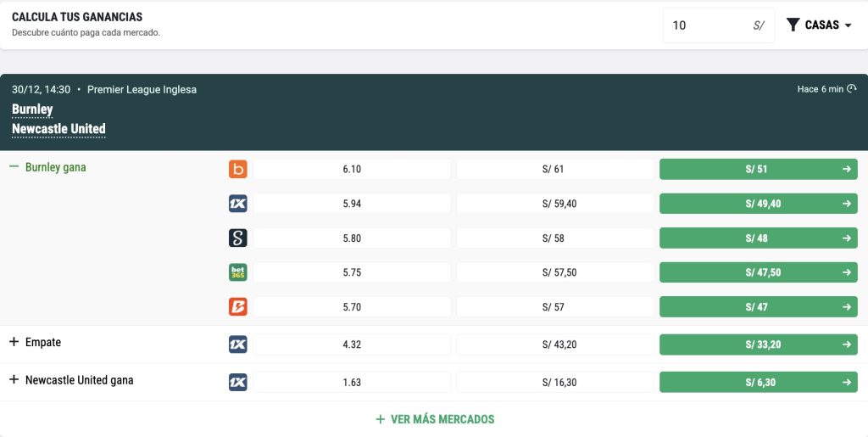This screenshot has height=437, width=868.
Task: Open the Newcastle United team link
Action: click(x=58, y=129)
